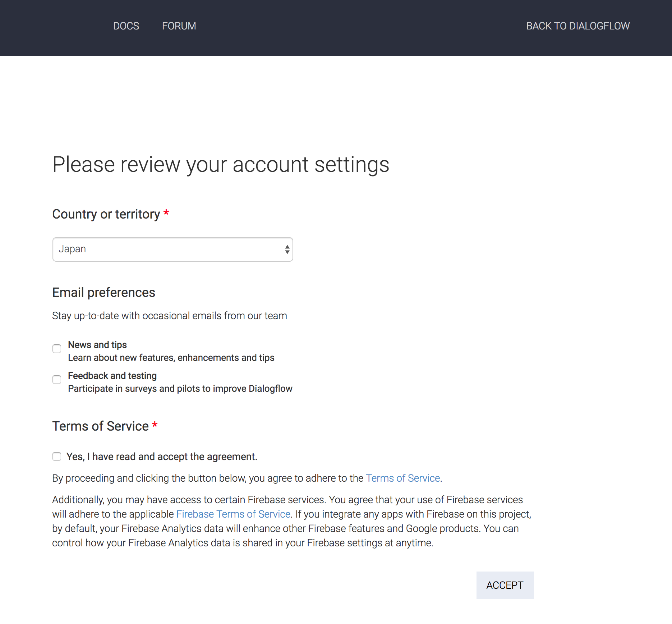The width and height of the screenshot is (672, 624).
Task: Click the 'Feedback and testing' label text
Action: point(112,376)
